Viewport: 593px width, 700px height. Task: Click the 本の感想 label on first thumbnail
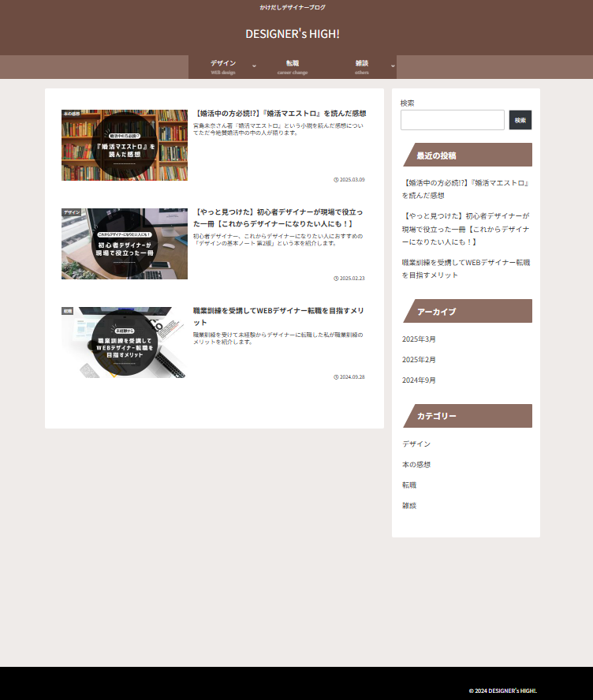pyautogui.click(x=72, y=114)
